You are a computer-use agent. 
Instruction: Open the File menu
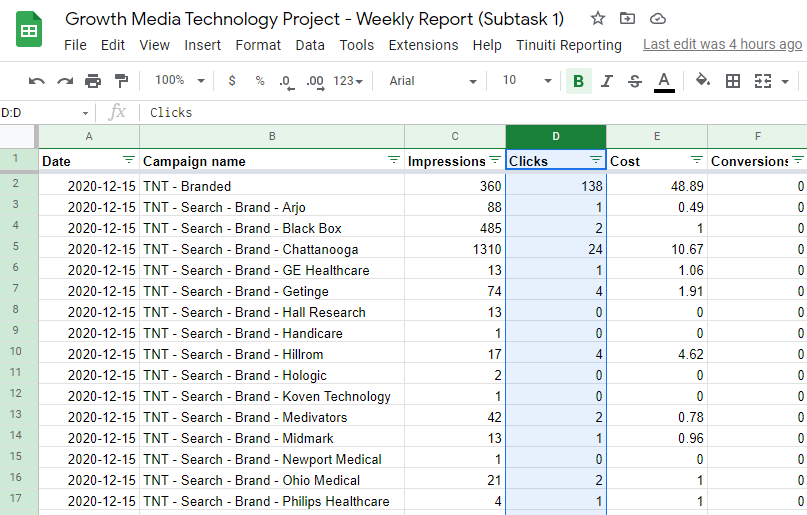tap(75, 45)
